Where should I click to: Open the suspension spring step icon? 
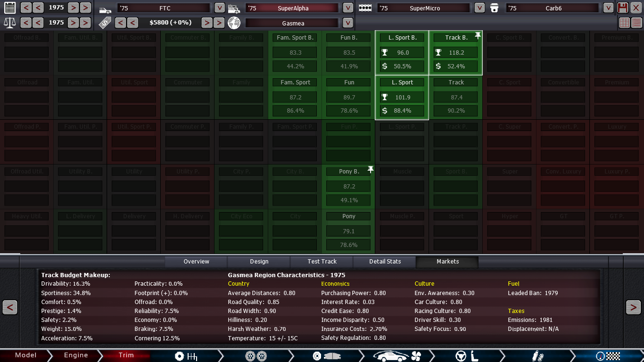535,356
